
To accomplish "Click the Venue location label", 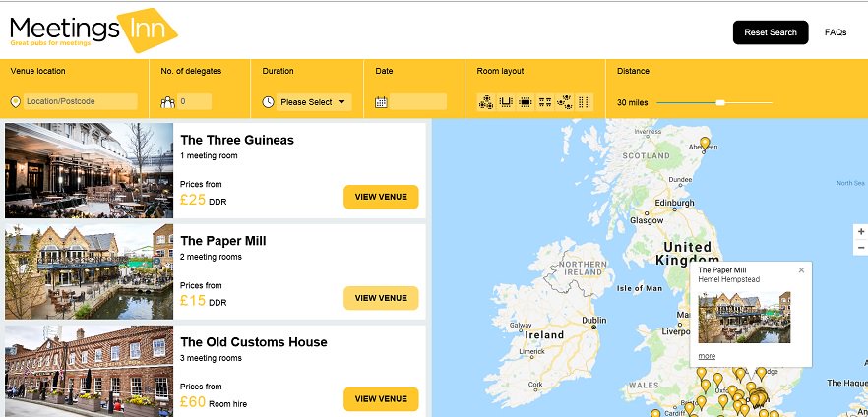I will point(37,71).
